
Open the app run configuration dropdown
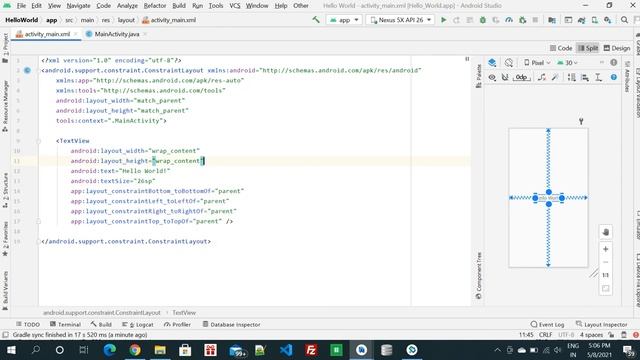[344, 20]
